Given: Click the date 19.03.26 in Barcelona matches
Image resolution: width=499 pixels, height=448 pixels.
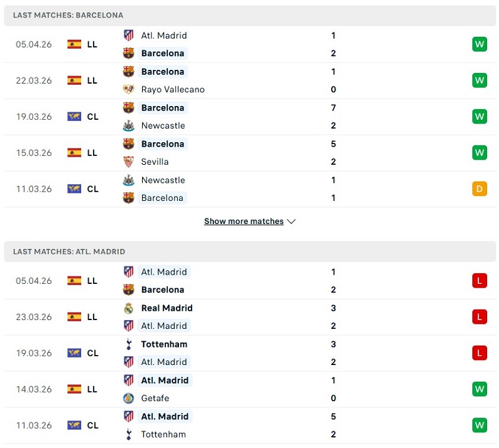Looking at the screenshot, I should point(34,116).
